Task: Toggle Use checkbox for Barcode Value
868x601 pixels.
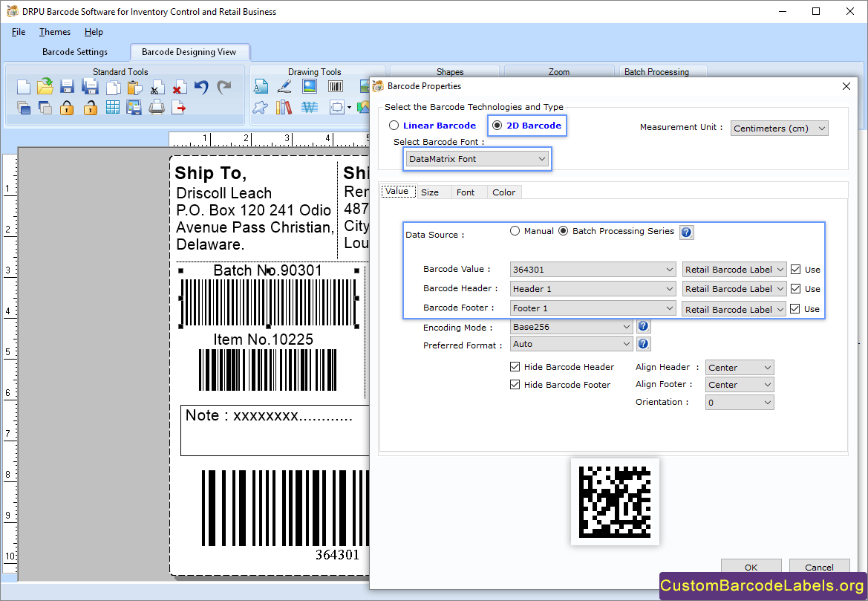Action: click(795, 270)
